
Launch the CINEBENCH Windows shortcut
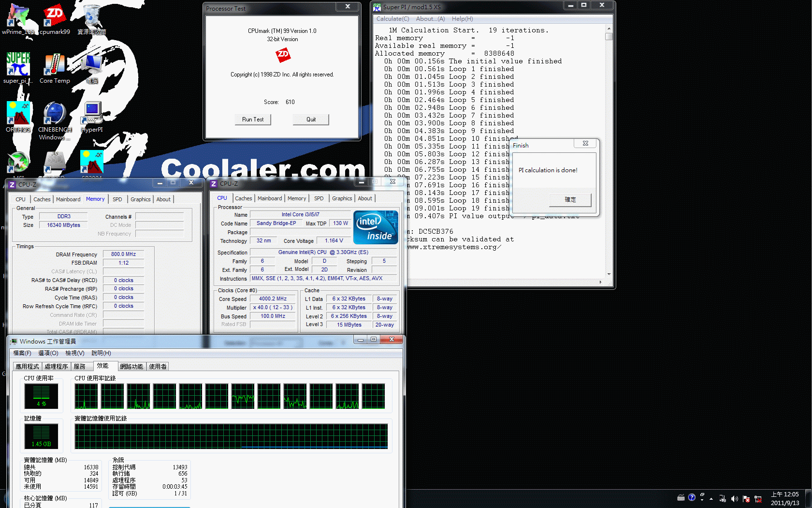click(55, 121)
